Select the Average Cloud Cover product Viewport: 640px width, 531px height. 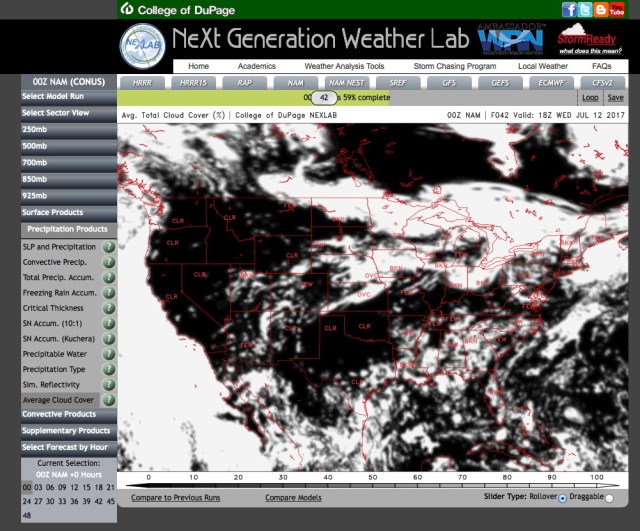58,400
